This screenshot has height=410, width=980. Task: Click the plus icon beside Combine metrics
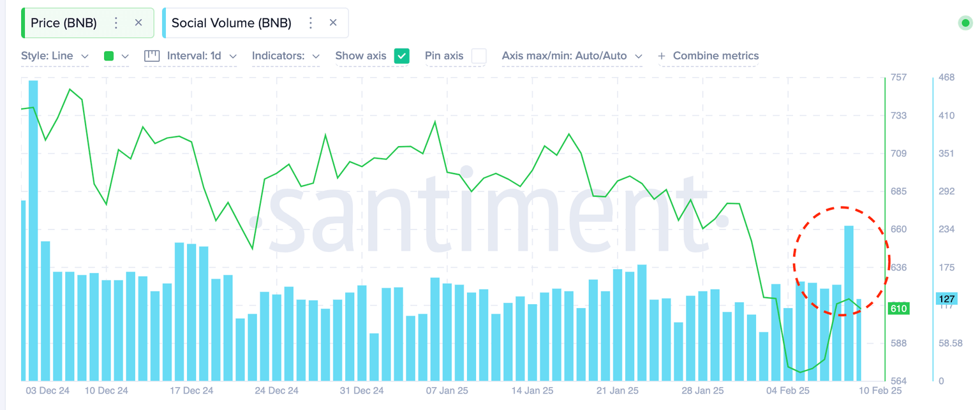[662, 55]
